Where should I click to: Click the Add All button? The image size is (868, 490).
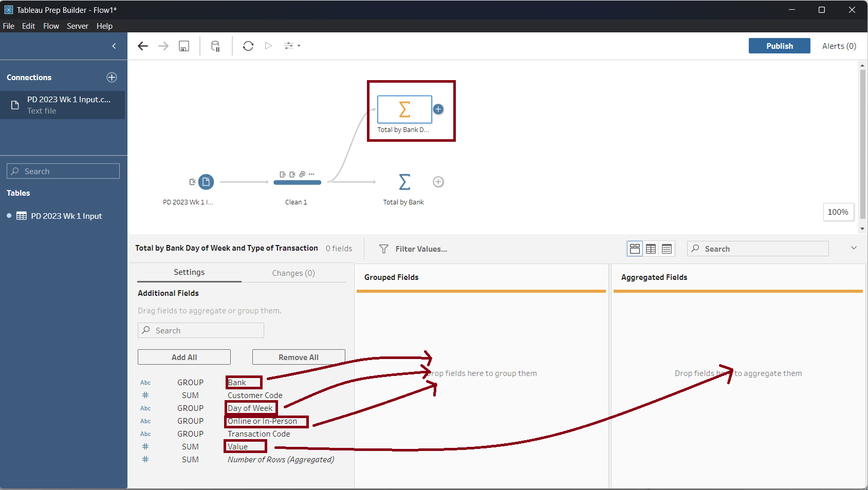[x=184, y=357]
